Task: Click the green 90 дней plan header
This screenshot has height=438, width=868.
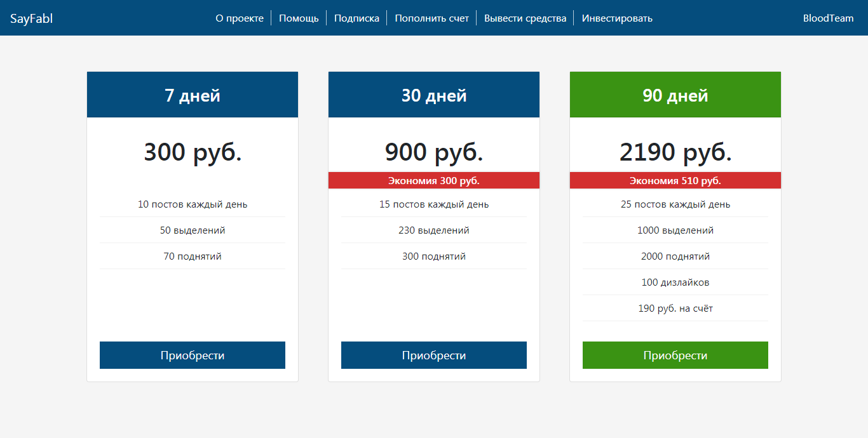Action: 675,95
